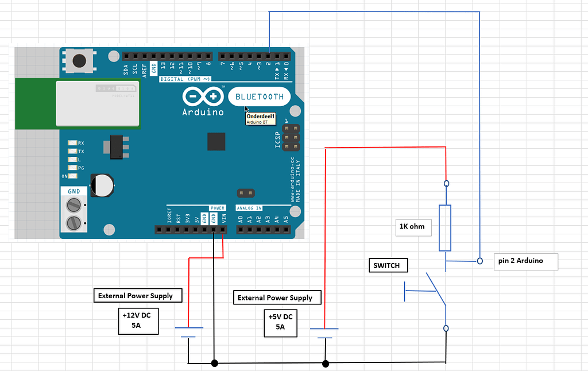
Task: Click the Onderdeel1 Arduino BT tooltip
Action: [260, 119]
